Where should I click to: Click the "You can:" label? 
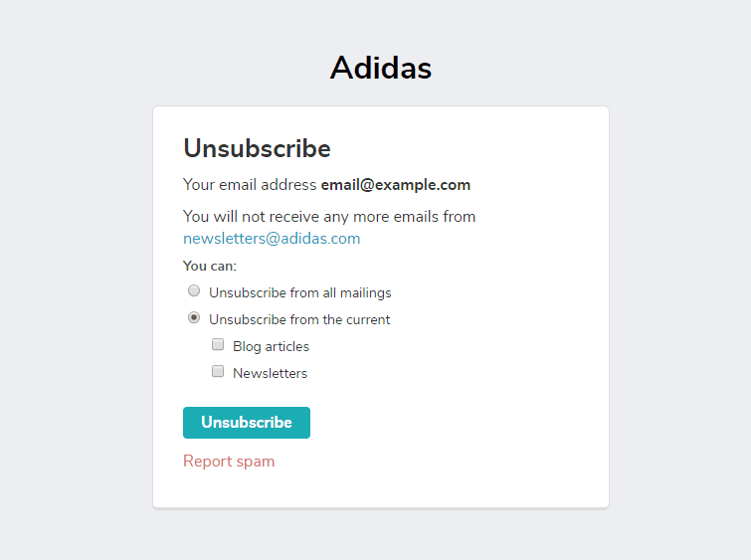click(209, 266)
